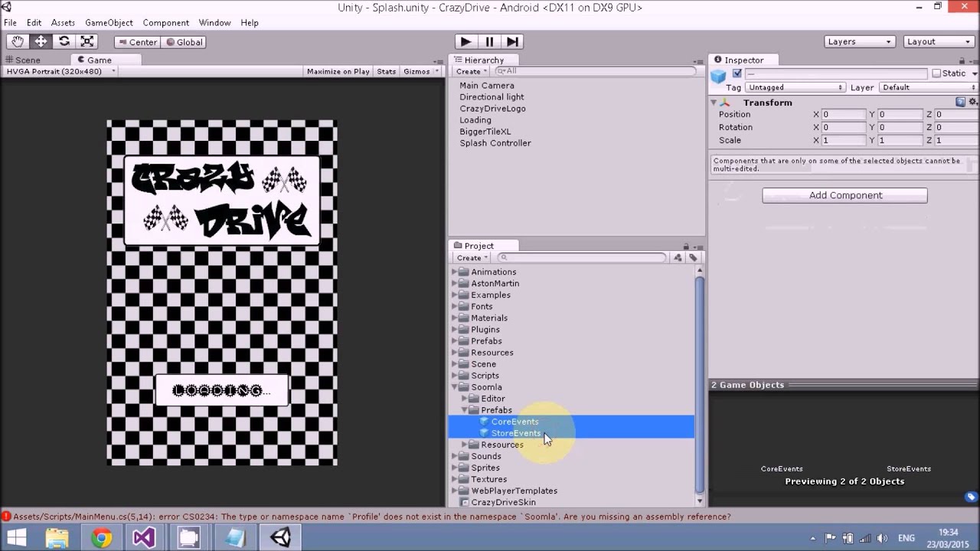Click the Hierarchy search field

(x=596, y=71)
